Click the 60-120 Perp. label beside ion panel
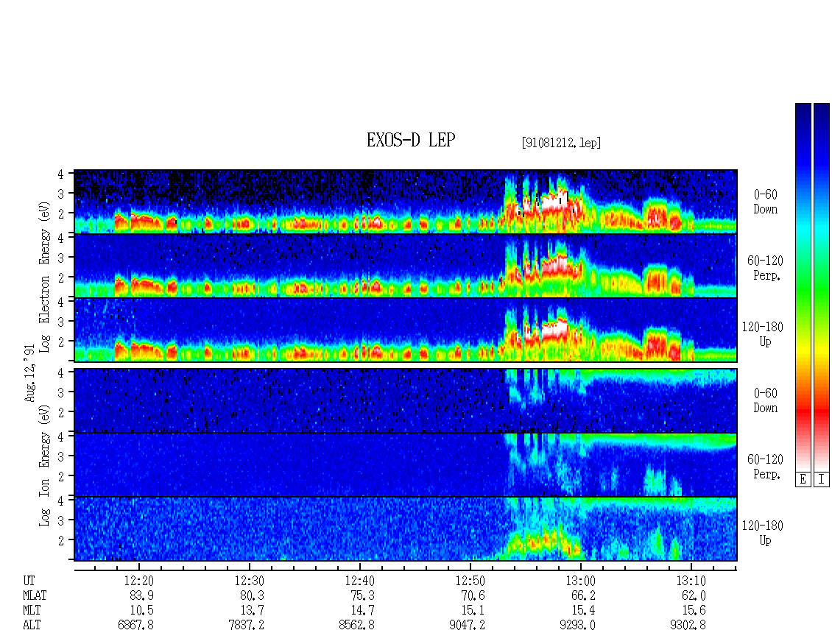 (x=765, y=467)
